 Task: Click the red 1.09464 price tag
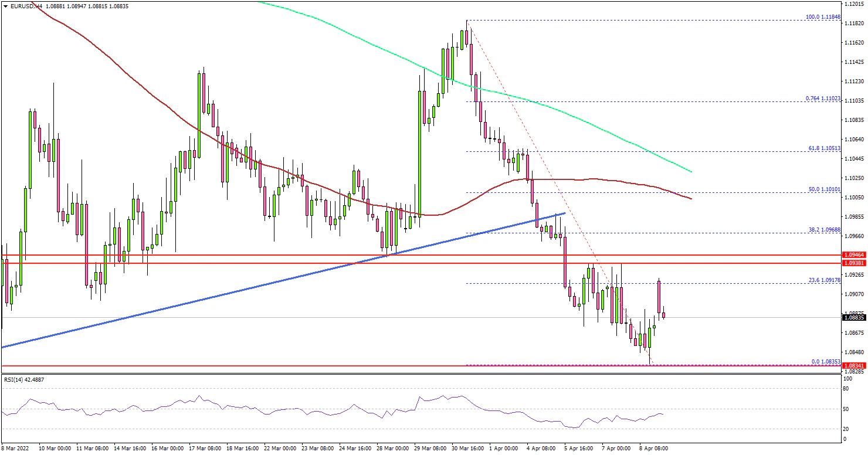(853, 256)
